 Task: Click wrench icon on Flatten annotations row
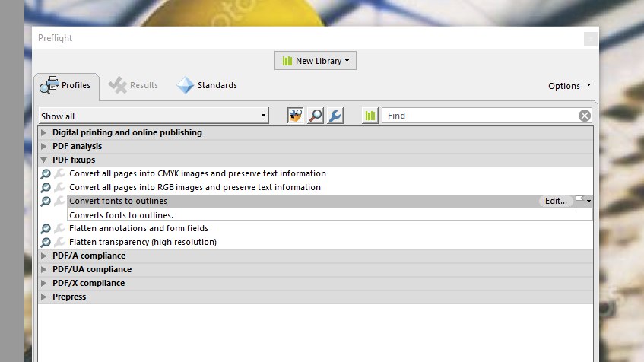[59, 228]
